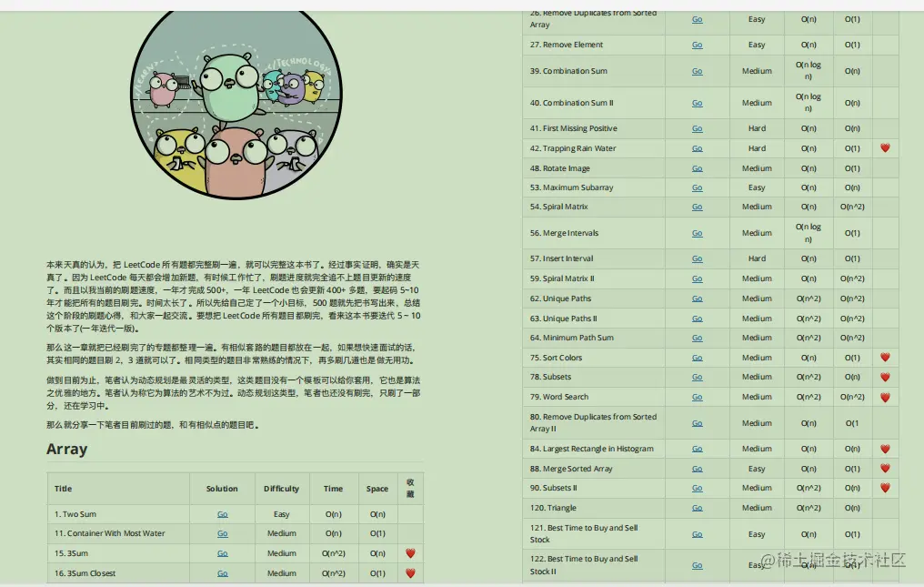Click the heart icon for 78. Subsets
The image size is (924, 587).
(x=885, y=377)
